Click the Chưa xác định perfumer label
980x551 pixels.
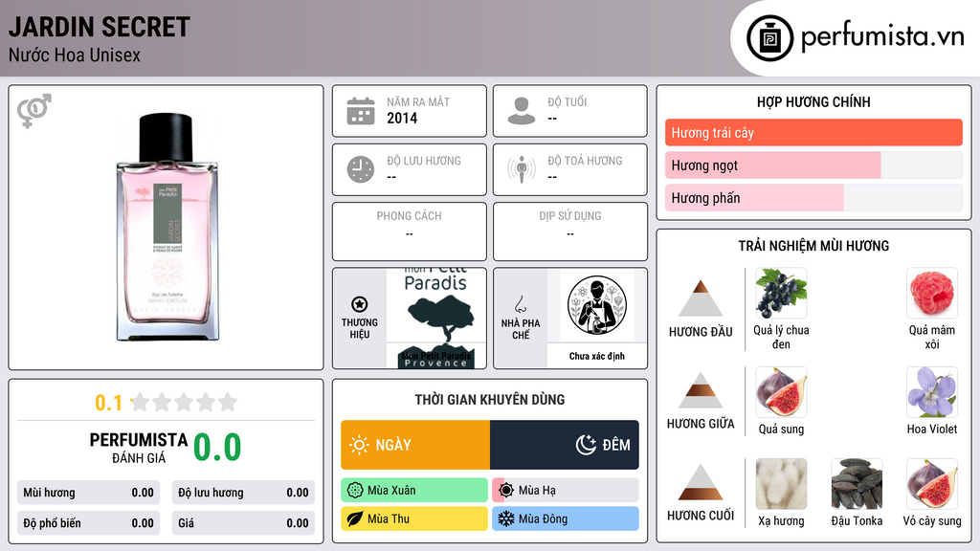coord(597,356)
